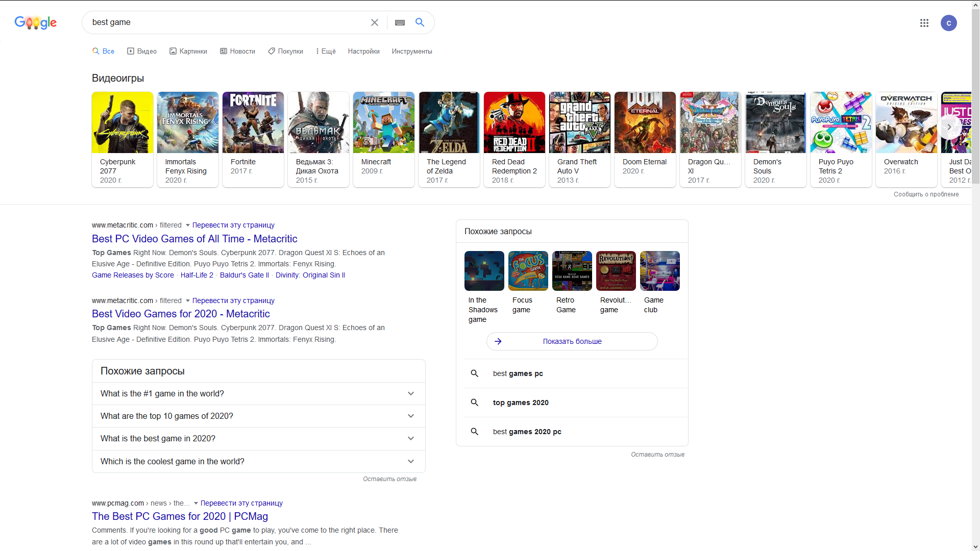Open the user profile avatar
This screenshot has height=551, width=980.
(x=949, y=23)
